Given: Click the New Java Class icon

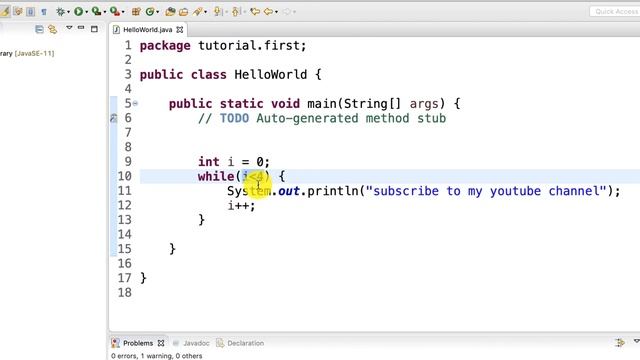Looking at the screenshot, I should [x=150, y=11].
